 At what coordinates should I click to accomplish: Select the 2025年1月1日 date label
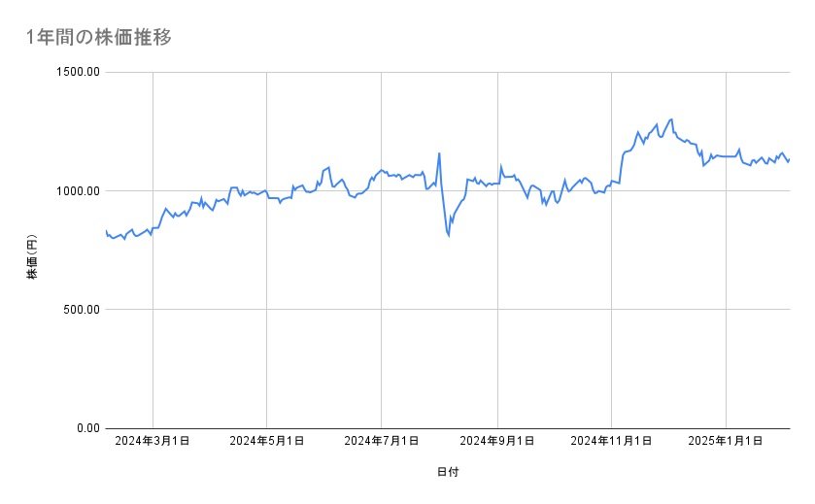[x=726, y=441]
